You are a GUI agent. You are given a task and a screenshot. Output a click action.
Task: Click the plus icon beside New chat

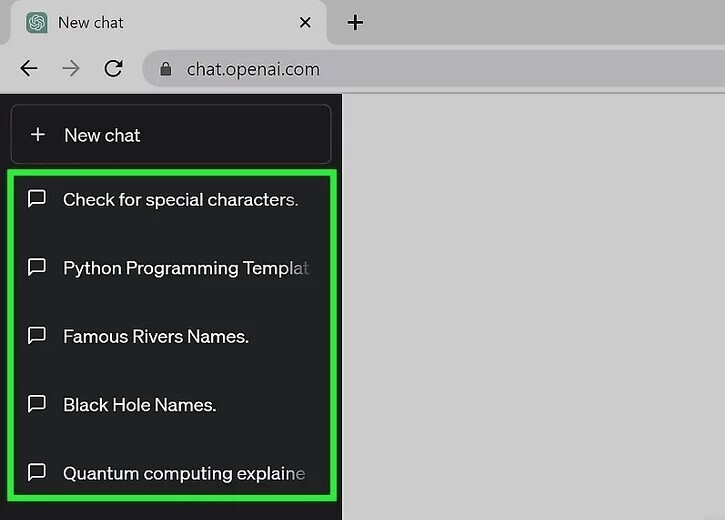(x=38, y=135)
